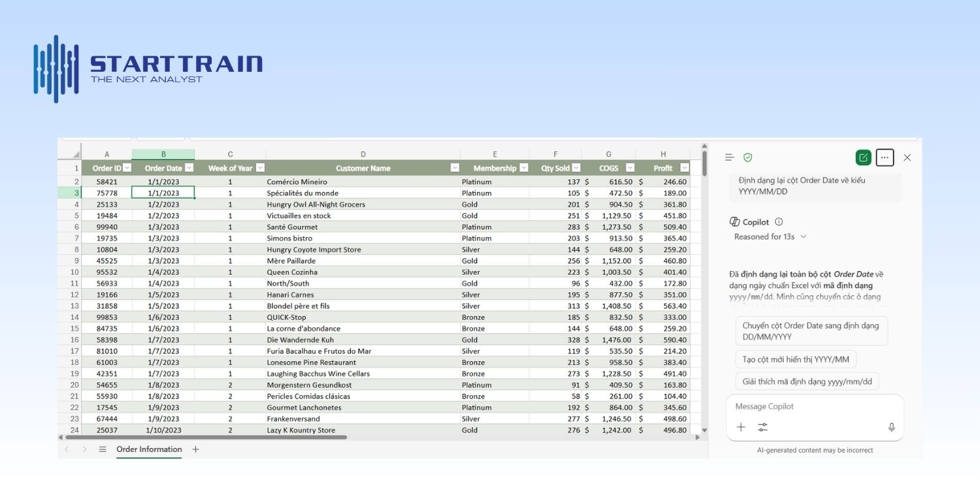
Task: Open the sheet list menu icon
Action: click(x=102, y=449)
